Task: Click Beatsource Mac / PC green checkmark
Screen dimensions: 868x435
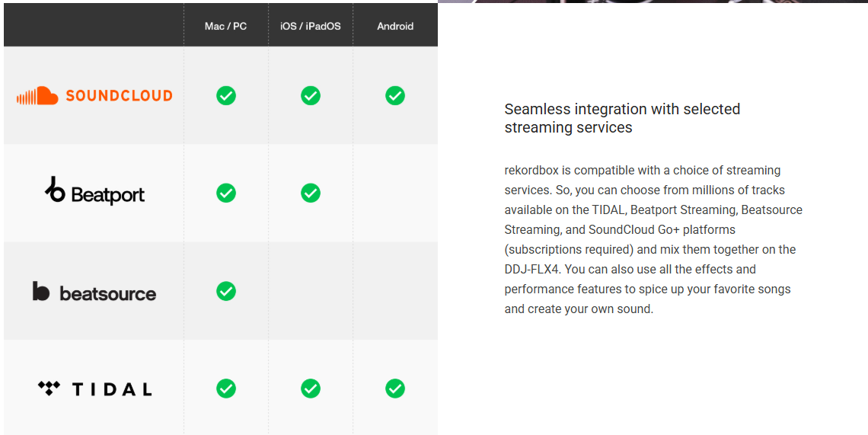Action: coord(226,291)
